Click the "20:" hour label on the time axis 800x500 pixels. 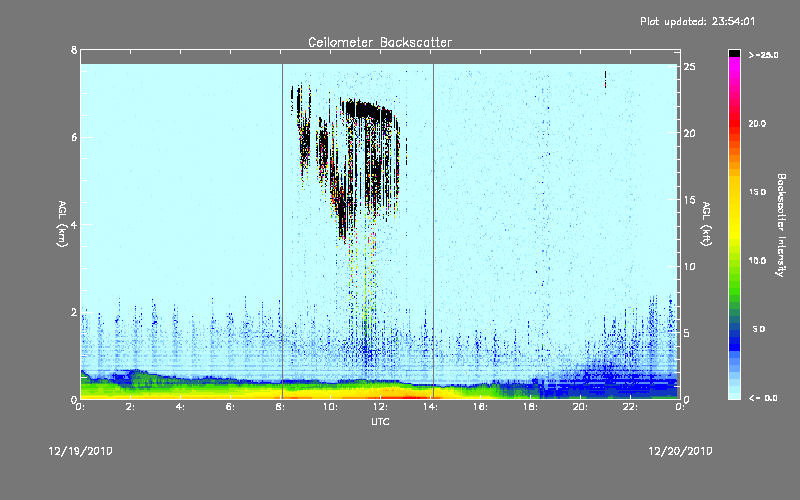point(580,407)
